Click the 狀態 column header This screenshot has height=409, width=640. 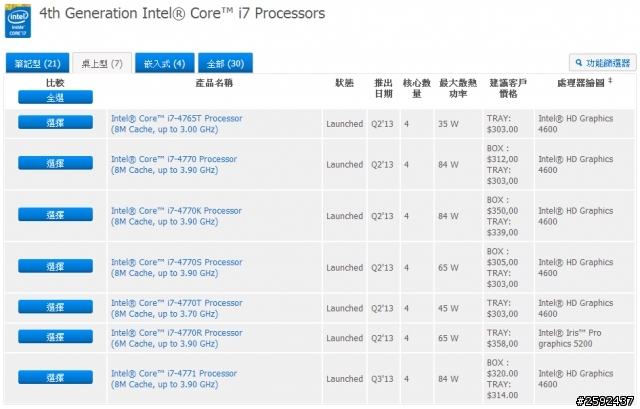344,83
